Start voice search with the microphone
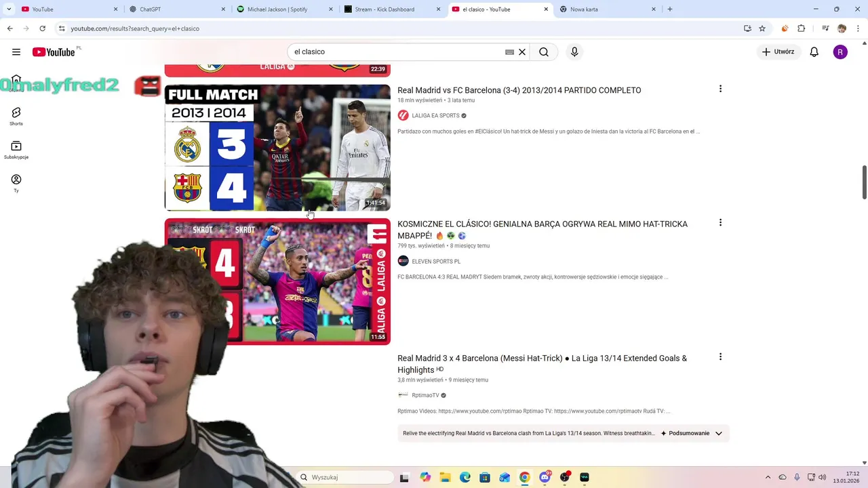Screen dimensions: 868x488 click(574, 52)
